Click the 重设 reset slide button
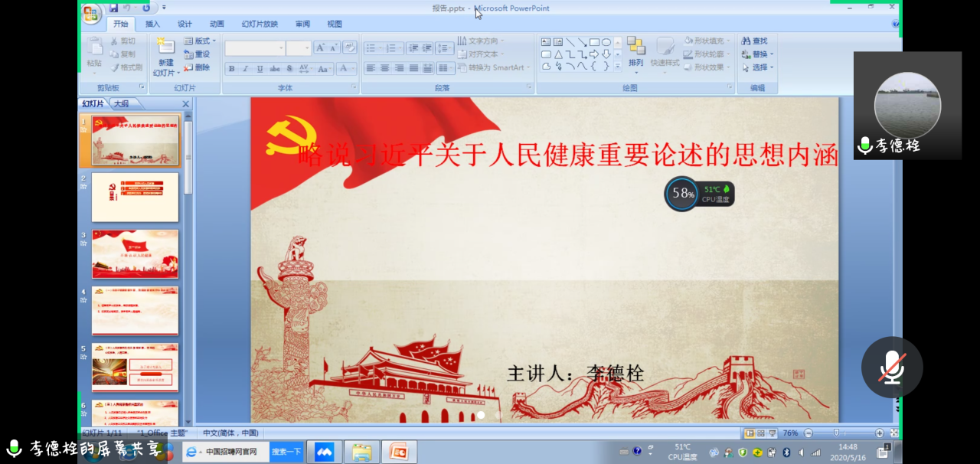Viewport: 980px width, 464px height. (x=198, y=54)
